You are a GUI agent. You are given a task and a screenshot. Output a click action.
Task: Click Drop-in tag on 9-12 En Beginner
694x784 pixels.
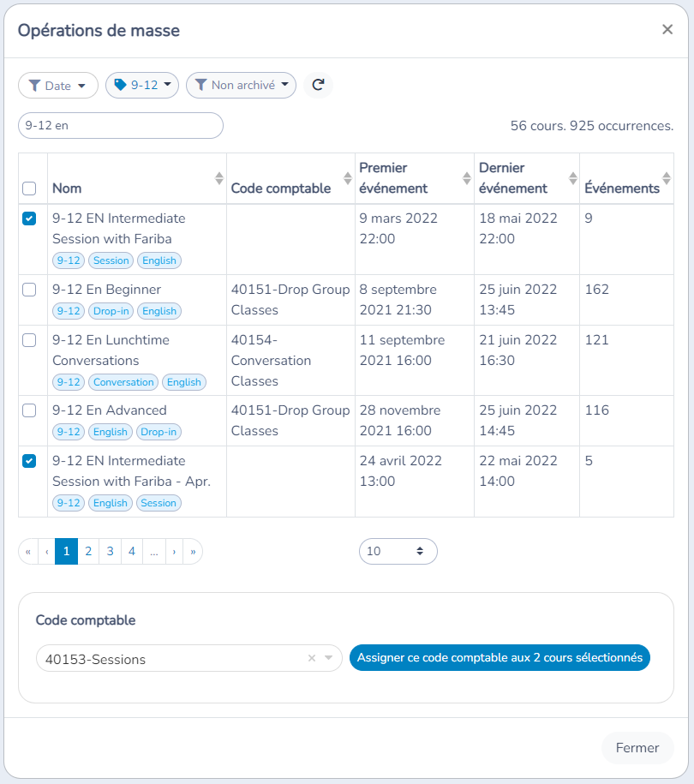click(111, 311)
